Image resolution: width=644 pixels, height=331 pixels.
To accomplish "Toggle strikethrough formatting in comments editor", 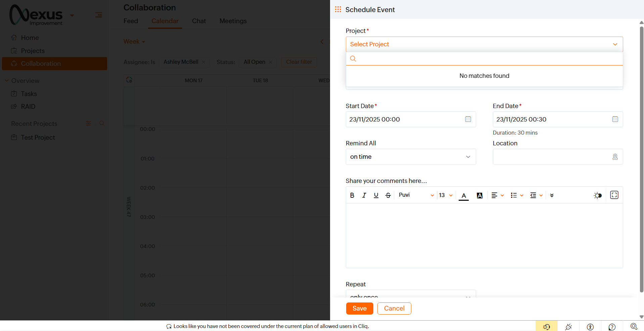I will click(x=388, y=195).
